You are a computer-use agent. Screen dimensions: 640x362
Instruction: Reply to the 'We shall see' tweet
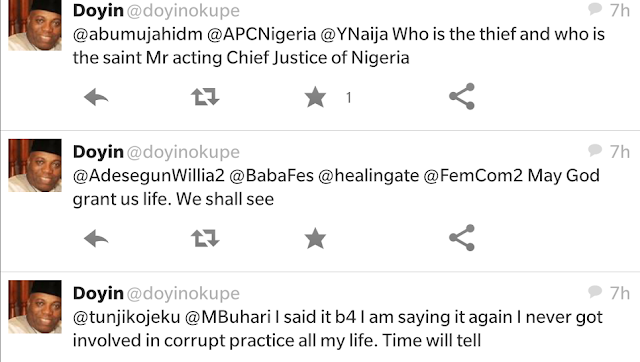[96, 238]
